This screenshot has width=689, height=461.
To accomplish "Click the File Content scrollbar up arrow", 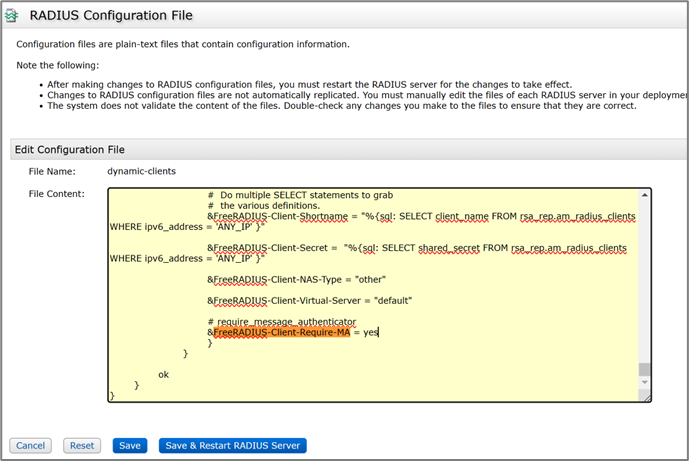I will pyautogui.click(x=645, y=194).
